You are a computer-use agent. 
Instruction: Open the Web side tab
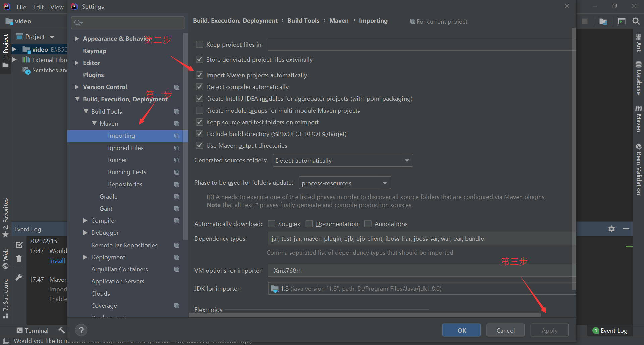tap(6, 259)
